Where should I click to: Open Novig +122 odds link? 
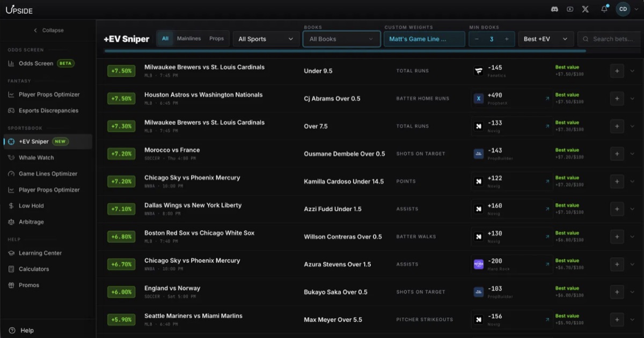[x=511, y=181]
